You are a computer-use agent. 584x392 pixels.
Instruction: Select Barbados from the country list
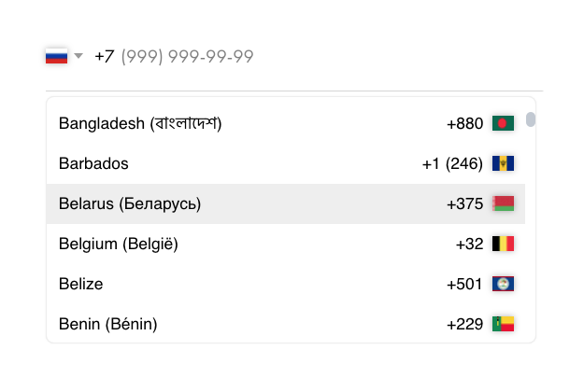click(x=93, y=163)
